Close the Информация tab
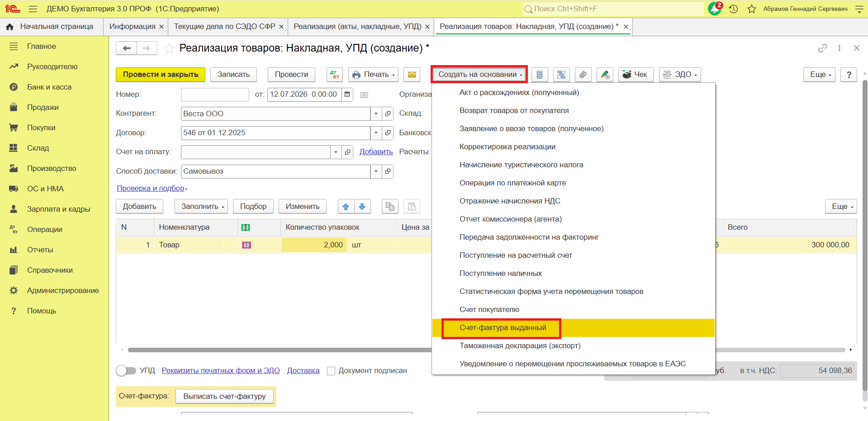 pos(161,27)
